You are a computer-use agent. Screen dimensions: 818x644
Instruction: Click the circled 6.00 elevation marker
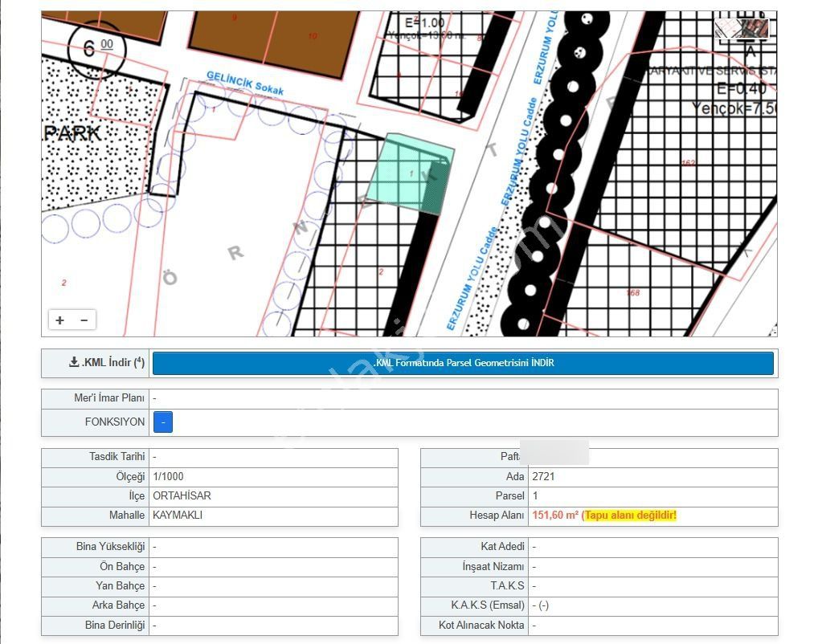click(96, 47)
